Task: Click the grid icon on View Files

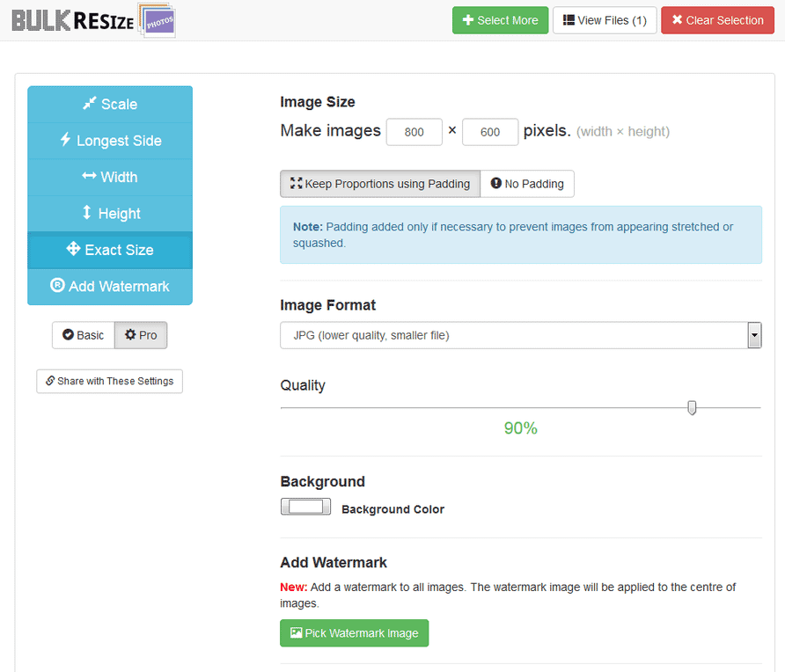Action: pyautogui.click(x=569, y=20)
